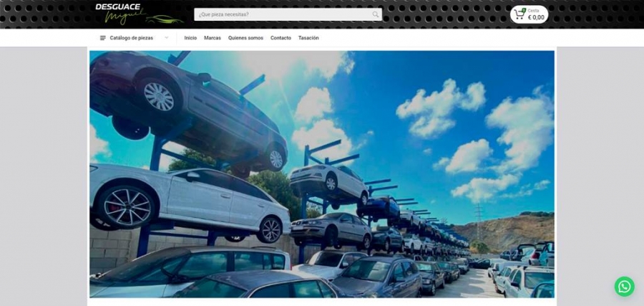Click the green car silhouette in logo
Viewport: 644px width, 306px height.
(165, 19)
